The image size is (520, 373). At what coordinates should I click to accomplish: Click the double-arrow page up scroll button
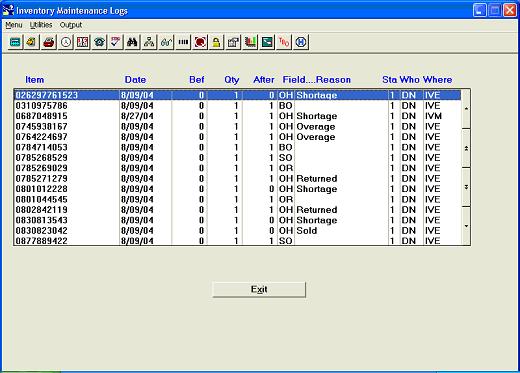466,148
